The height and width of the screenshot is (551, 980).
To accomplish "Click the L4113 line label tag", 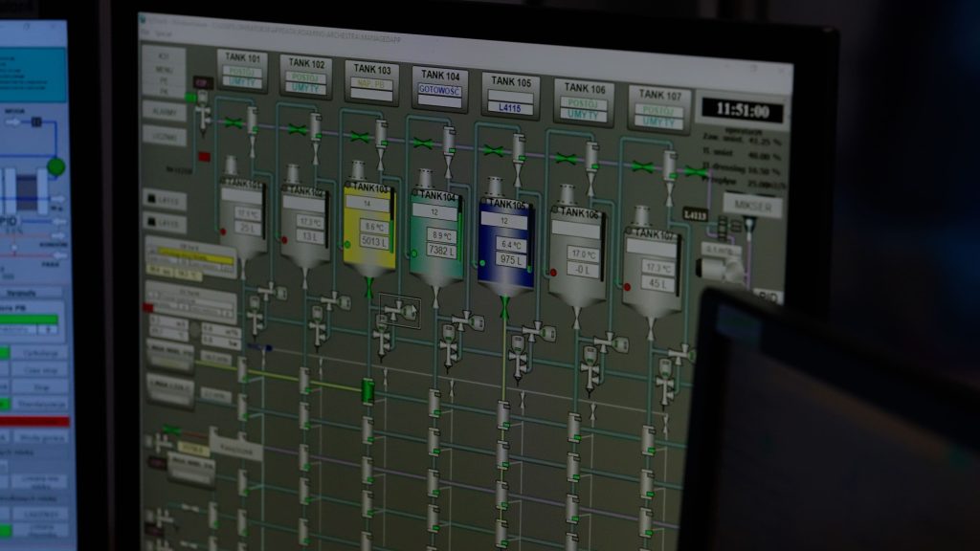I will pos(695,216).
